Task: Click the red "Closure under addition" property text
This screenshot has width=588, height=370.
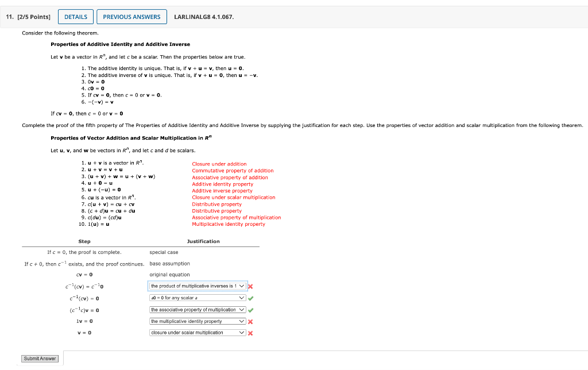Action: pos(220,163)
